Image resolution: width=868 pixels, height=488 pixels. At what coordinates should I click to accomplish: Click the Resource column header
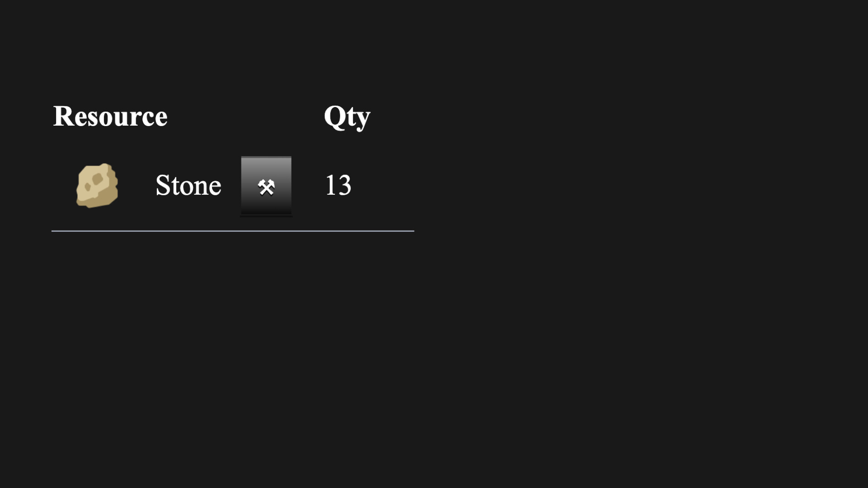click(110, 116)
